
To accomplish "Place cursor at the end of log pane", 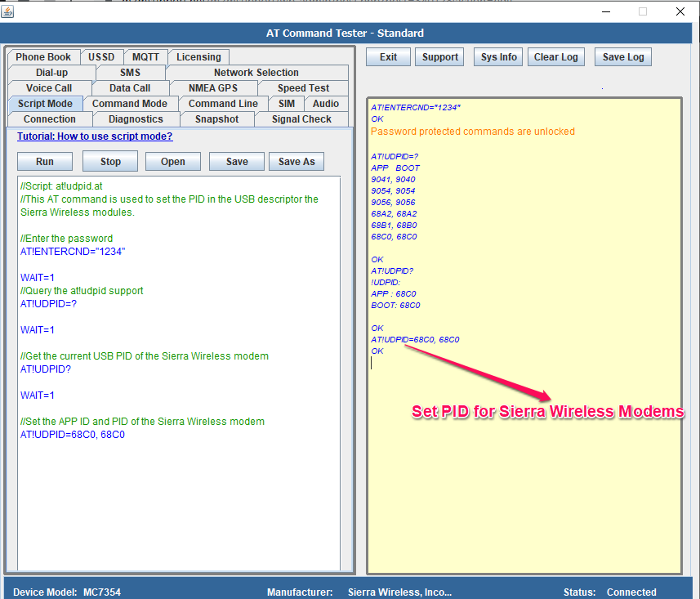I will [x=372, y=363].
